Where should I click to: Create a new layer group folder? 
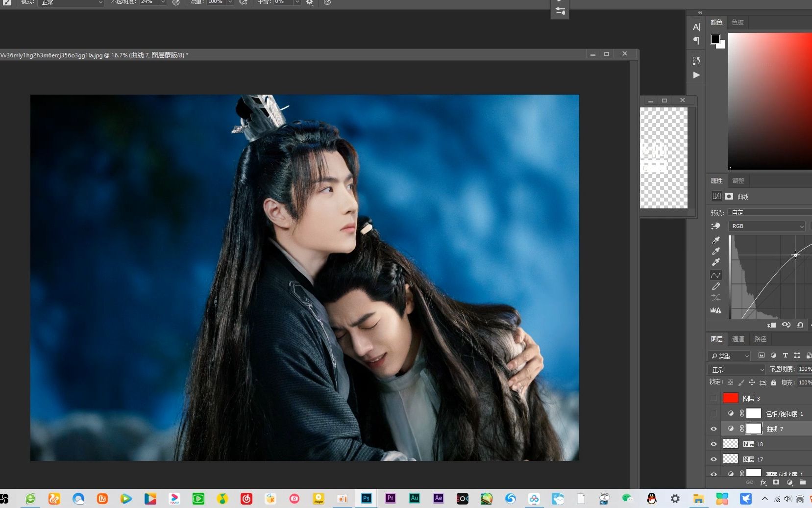(802, 483)
